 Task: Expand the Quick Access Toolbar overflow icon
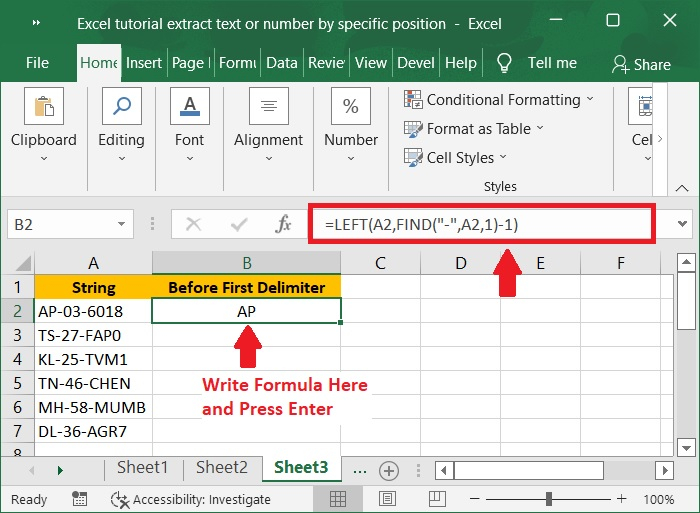tap(36, 22)
